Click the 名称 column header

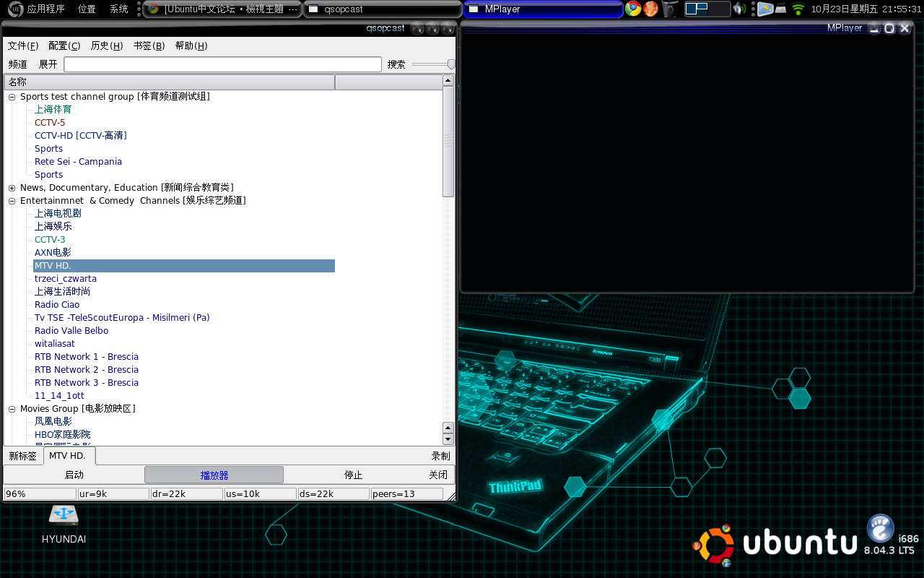pyautogui.click(x=170, y=82)
